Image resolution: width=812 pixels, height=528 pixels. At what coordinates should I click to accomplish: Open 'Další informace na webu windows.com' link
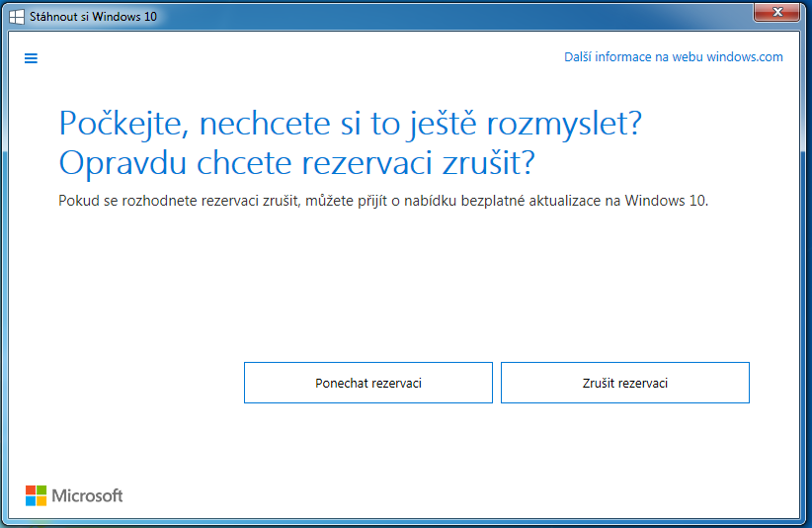(x=674, y=57)
